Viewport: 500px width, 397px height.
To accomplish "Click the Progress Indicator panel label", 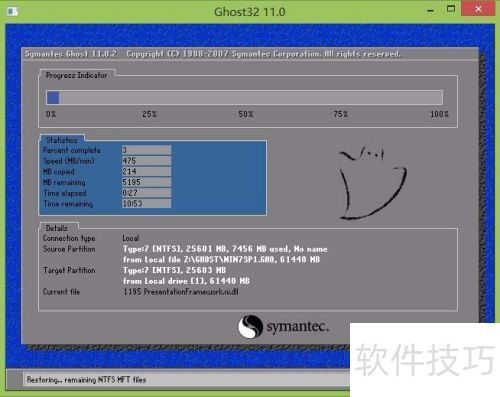I will 76,75.
